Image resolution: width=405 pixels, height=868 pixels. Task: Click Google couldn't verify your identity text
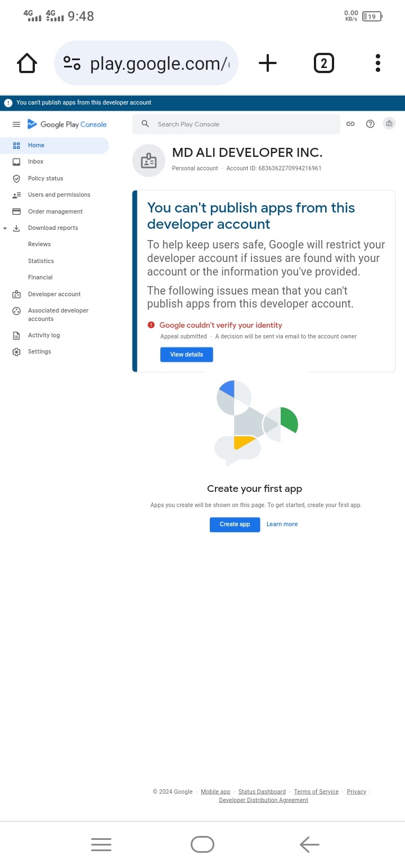point(220,325)
